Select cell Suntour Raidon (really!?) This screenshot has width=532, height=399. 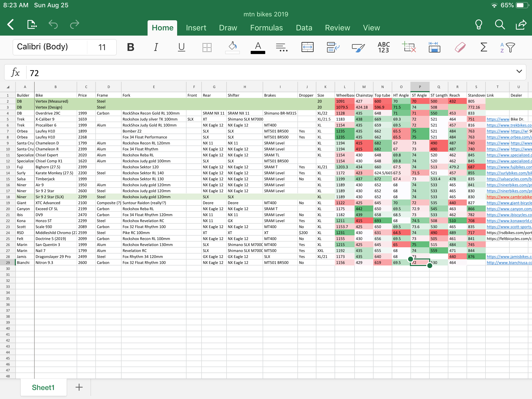click(x=154, y=203)
